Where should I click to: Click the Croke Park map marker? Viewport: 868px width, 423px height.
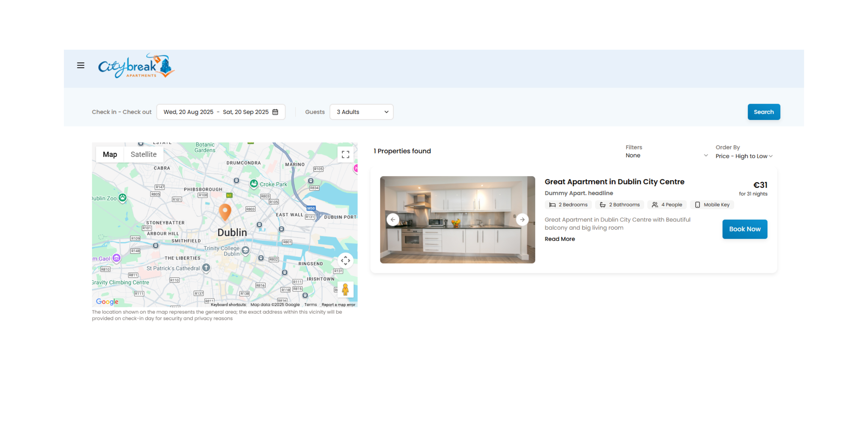tap(254, 184)
